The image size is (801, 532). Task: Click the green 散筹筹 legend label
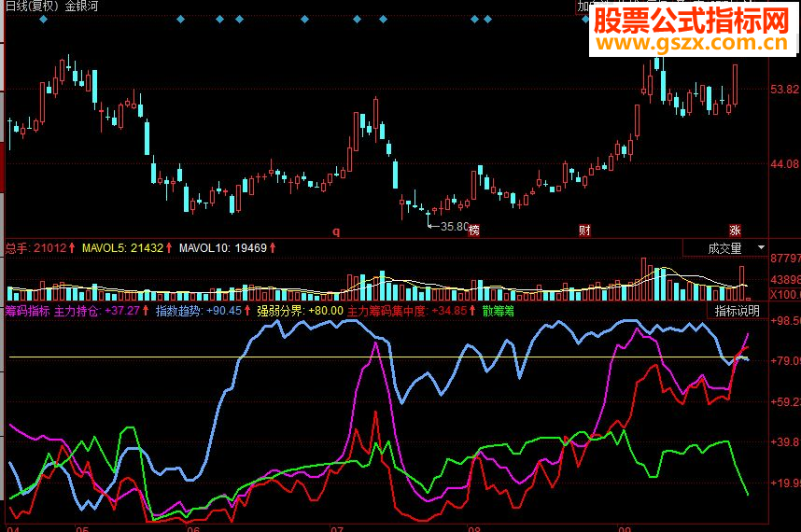(499, 311)
